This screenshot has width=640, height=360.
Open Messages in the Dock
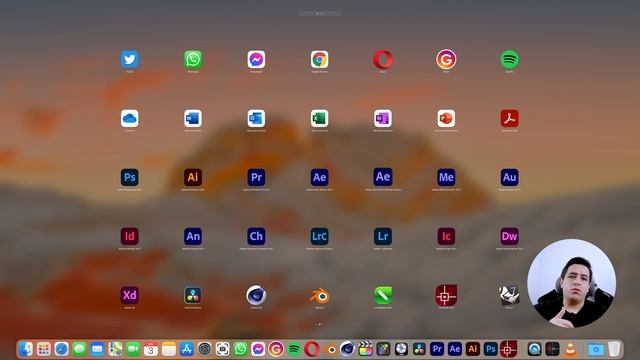(x=79, y=349)
